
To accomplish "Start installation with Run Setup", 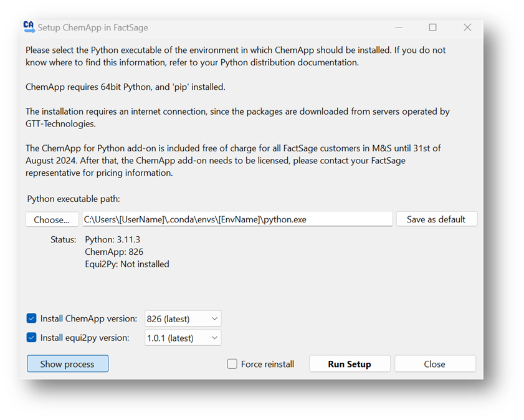I will tap(350, 364).
